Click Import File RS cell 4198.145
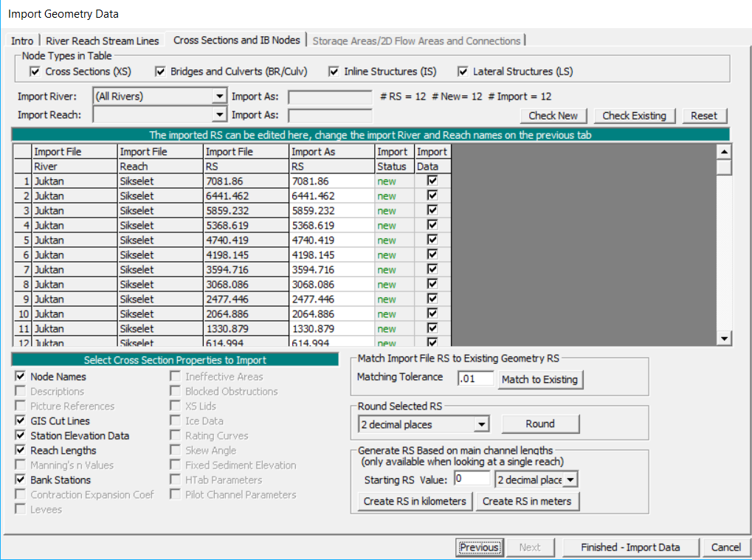Image resolution: width=752 pixels, height=560 pixels. coord(246,255)
